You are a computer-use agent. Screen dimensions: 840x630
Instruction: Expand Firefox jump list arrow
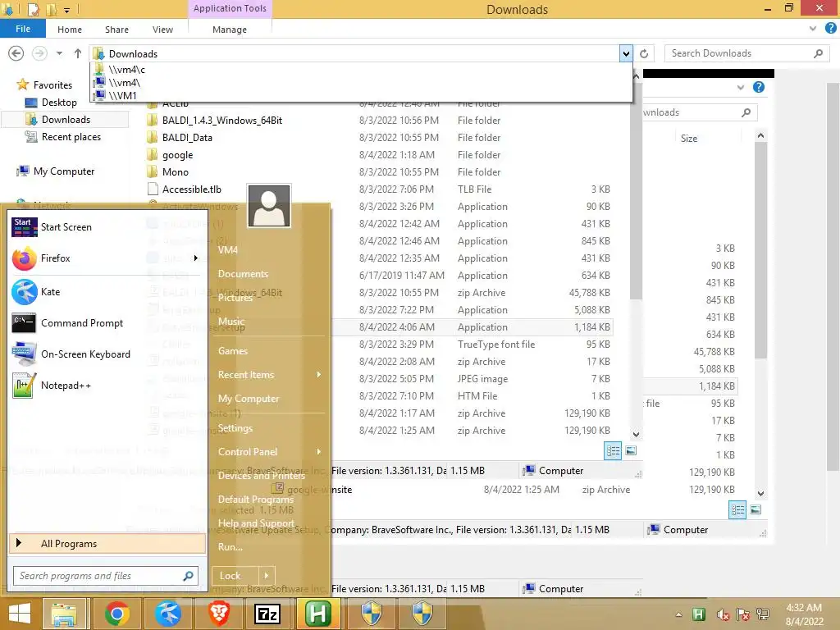point(196,258)
